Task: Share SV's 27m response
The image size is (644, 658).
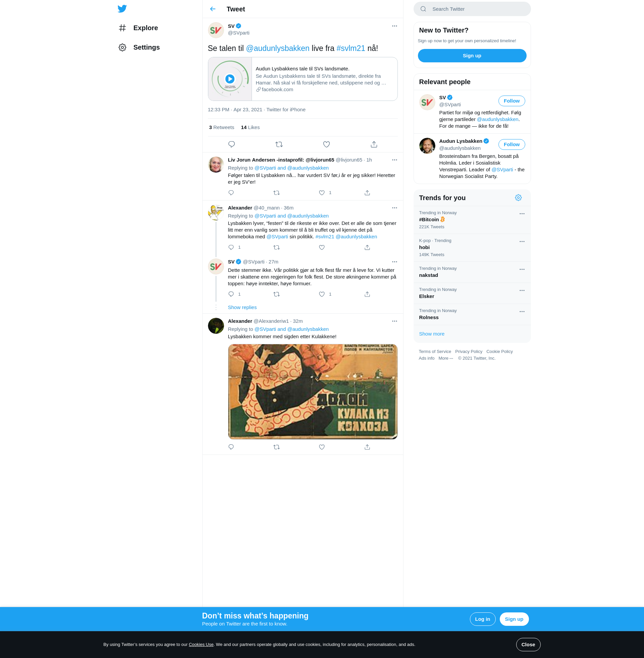Action: [x=367, y=294]
